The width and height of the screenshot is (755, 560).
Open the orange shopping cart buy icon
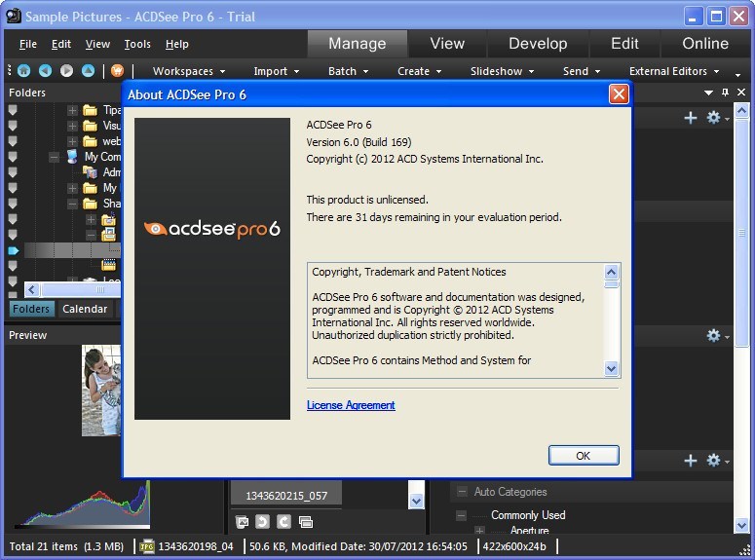coord(117,71)
